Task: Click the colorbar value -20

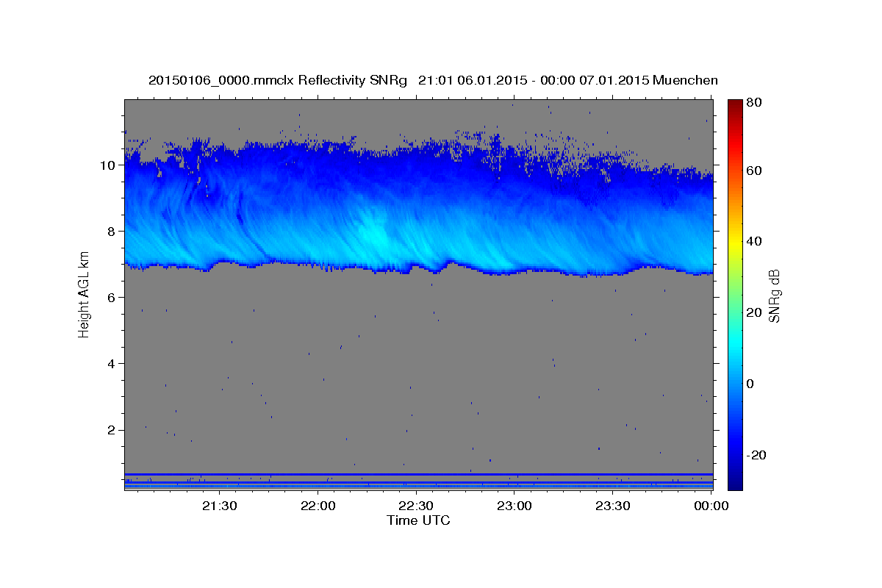Action: pos(756,455)
